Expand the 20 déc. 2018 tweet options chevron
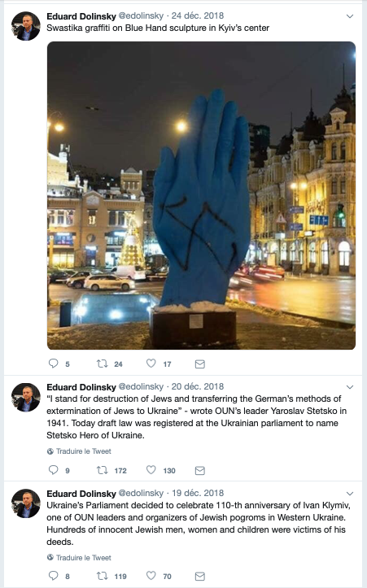Image resolution: width=367 pixels, height=588 pixels. pyautogui.click(x=350, y=387)
